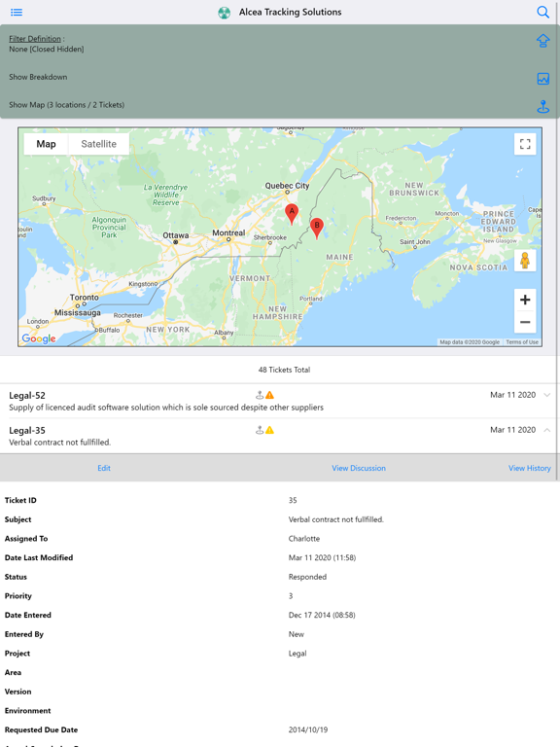Click Assigned To value 'Charlotte'
Screen dimensions: 560x747
[304, 538]
